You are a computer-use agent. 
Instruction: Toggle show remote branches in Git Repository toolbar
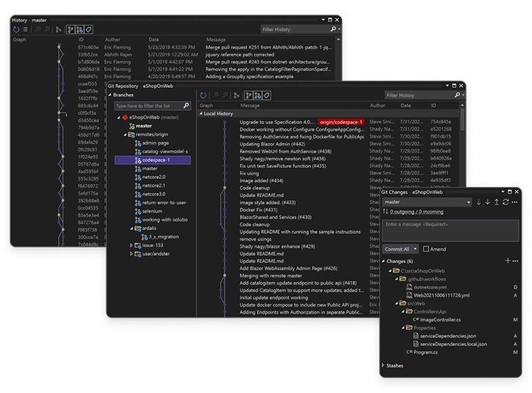[258, 95]
